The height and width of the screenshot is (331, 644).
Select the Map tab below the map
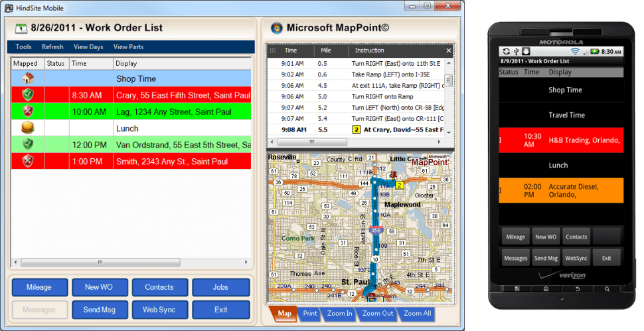pyautogui.click(x=283, y=313)
